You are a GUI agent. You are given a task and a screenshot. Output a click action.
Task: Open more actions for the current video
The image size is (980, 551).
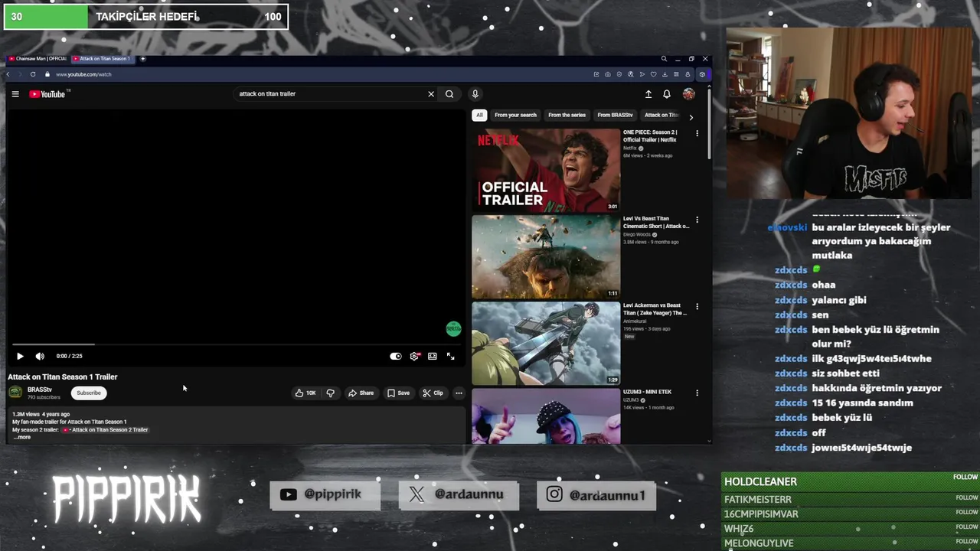pos(459,393)
